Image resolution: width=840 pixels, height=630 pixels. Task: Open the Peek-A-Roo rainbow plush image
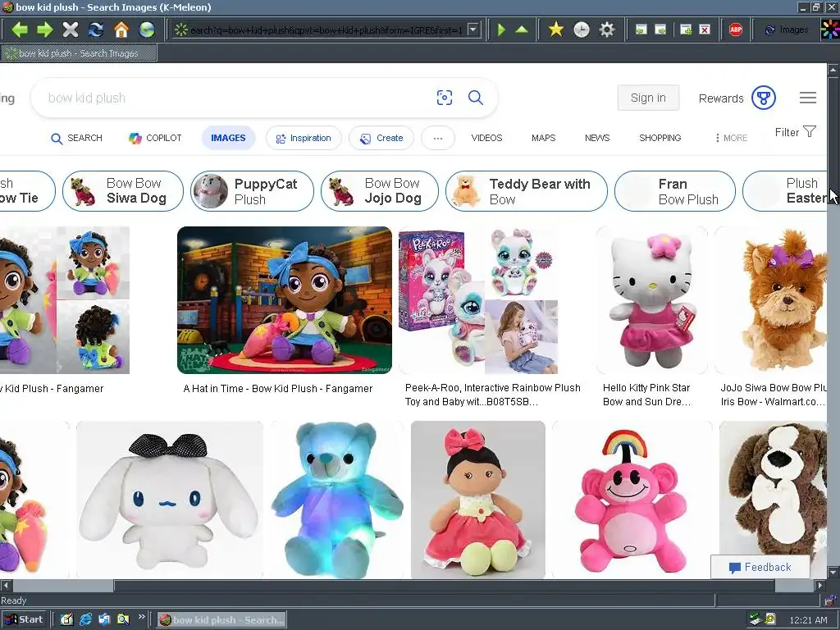(x=478, y=300)
